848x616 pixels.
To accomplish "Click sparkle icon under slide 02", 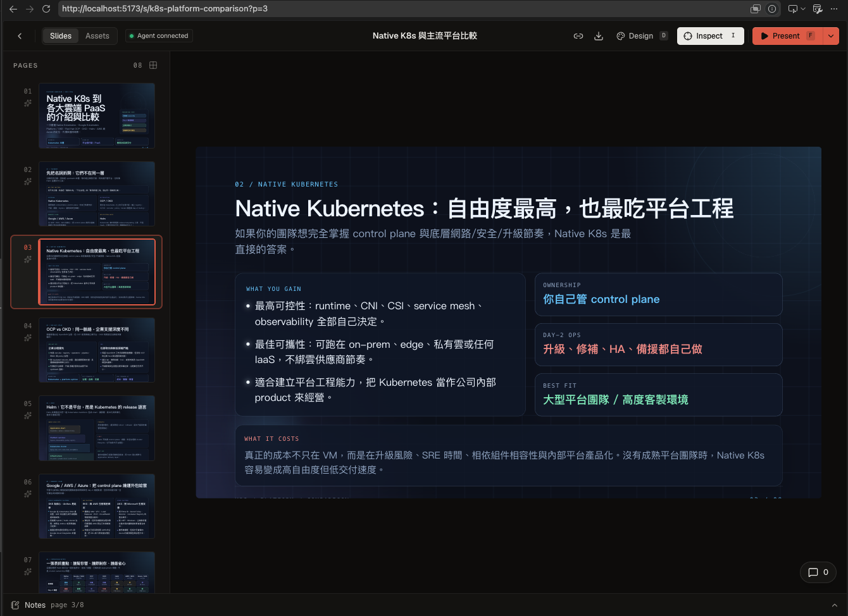I will click(x=28, y=182).
